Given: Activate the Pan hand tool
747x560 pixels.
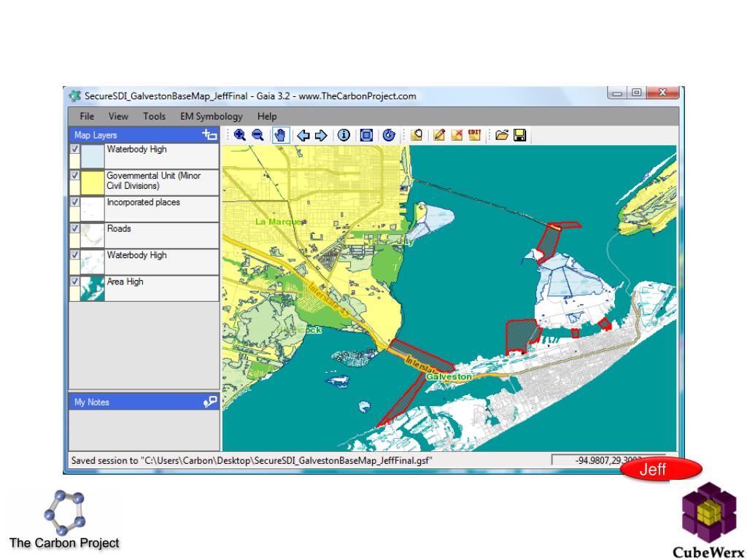Looking at the screenshot, I should 281,135.
